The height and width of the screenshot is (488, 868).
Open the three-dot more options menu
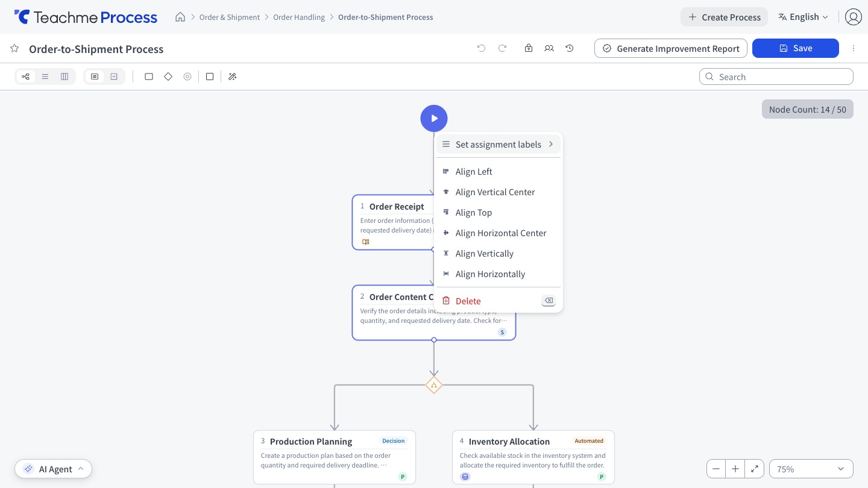point(854,48)
